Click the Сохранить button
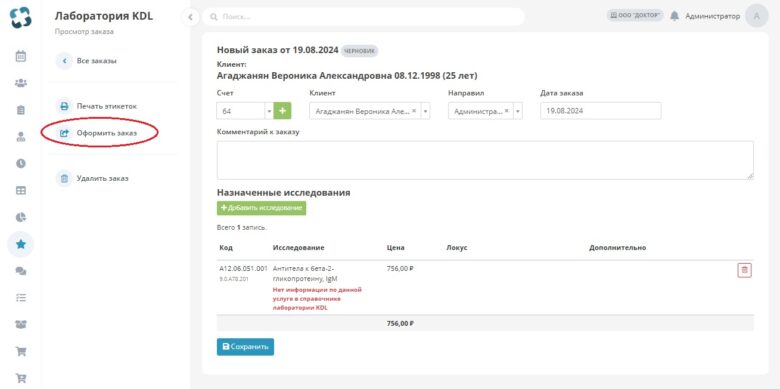This screenshot has height=389, width=780. click(245, 347)
